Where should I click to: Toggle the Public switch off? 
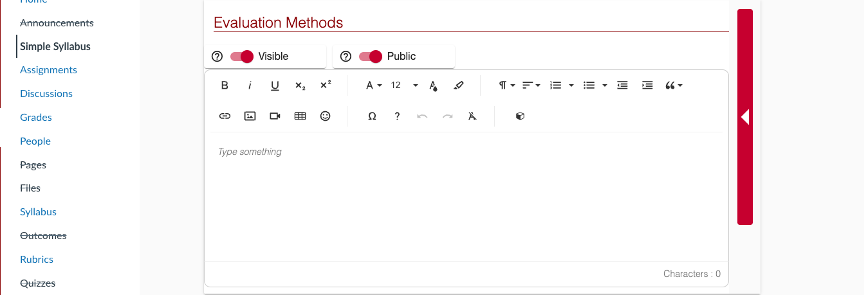(x=371, y=57)
